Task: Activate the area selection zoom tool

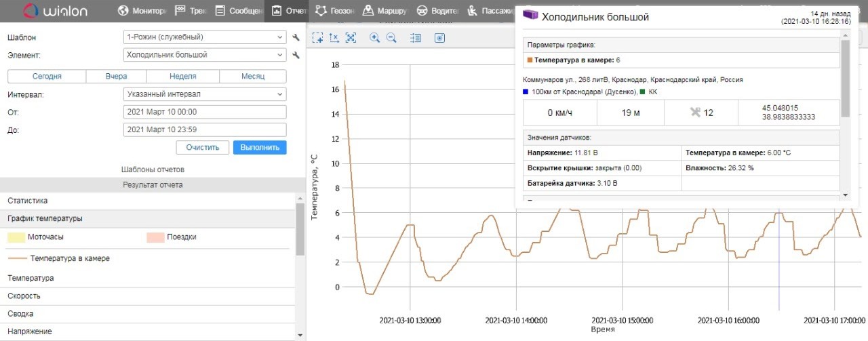Action: pyautogui.click(x=317, y=38)
